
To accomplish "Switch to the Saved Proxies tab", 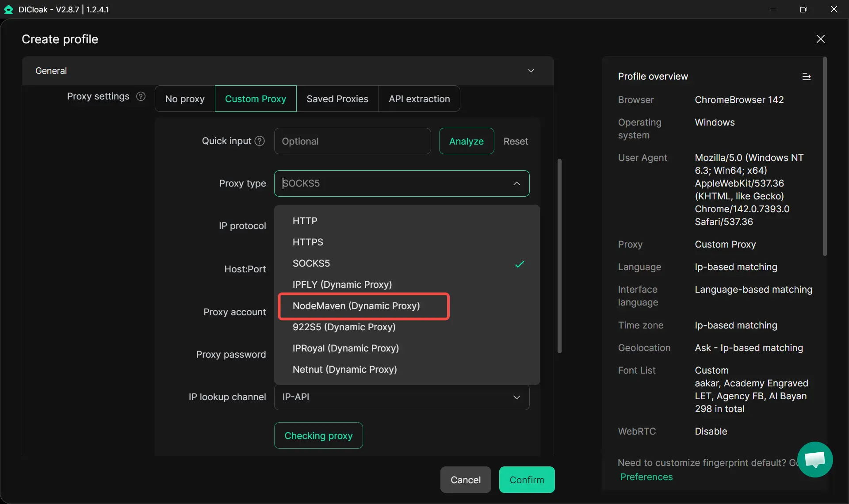I will click(x=337, y=99).
